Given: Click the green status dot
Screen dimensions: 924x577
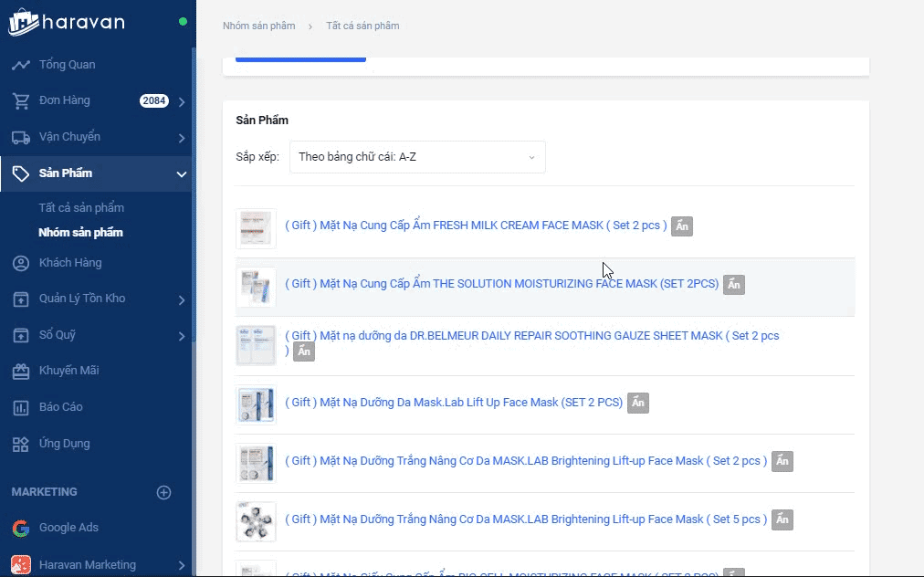Looking at the screenshot, I should click(183, 22).
